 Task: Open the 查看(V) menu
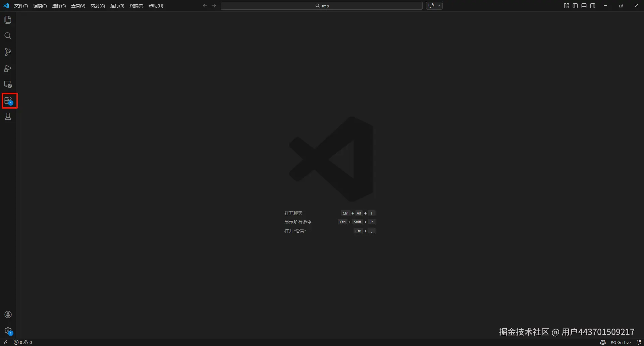[x=78, y=6]
